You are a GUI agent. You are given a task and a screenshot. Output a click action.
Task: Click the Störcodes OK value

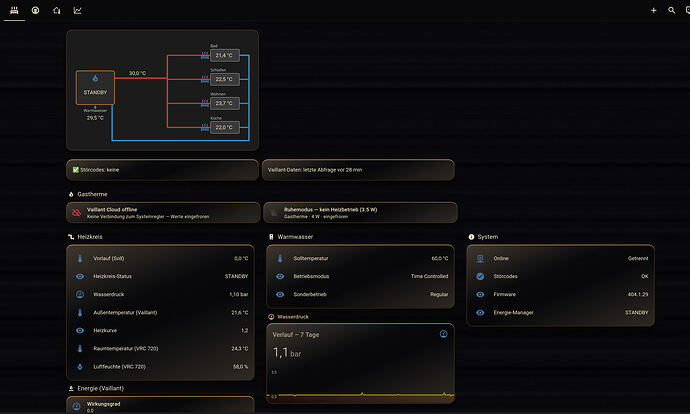click(645, 276)
